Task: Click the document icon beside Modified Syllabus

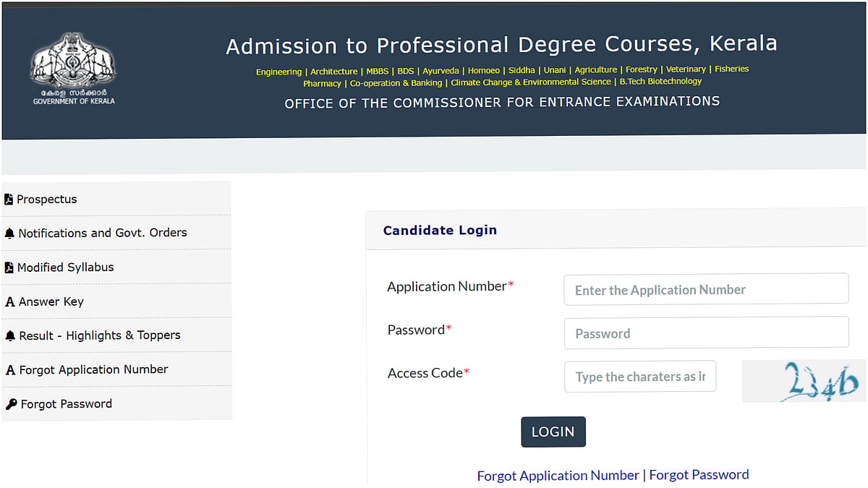Action: [x=7, y=266]
